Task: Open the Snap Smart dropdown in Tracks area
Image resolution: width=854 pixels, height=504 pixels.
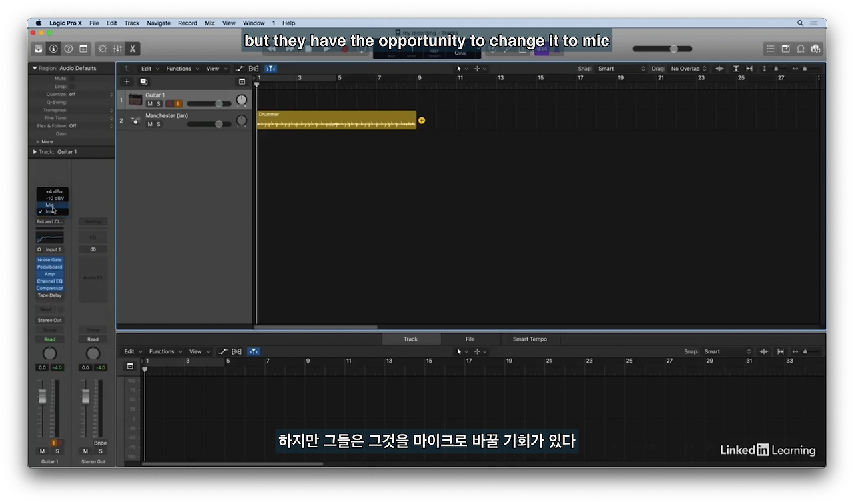Action: point(622,69)
